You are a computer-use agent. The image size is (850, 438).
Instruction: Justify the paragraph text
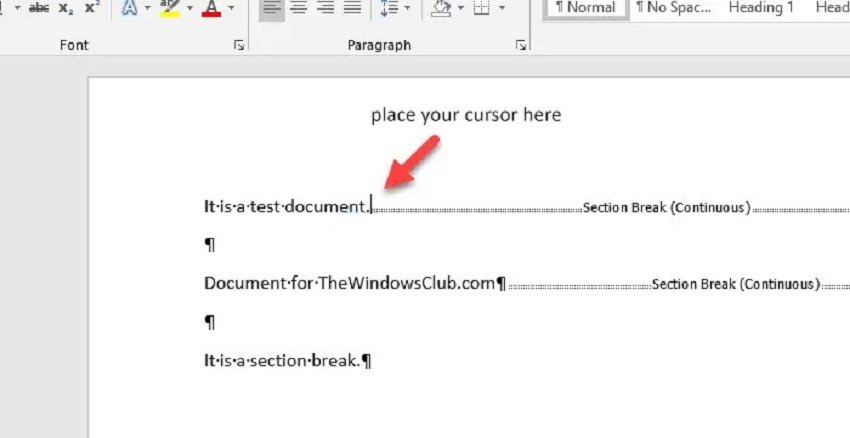pyautogui.click(x=352, y=8)
